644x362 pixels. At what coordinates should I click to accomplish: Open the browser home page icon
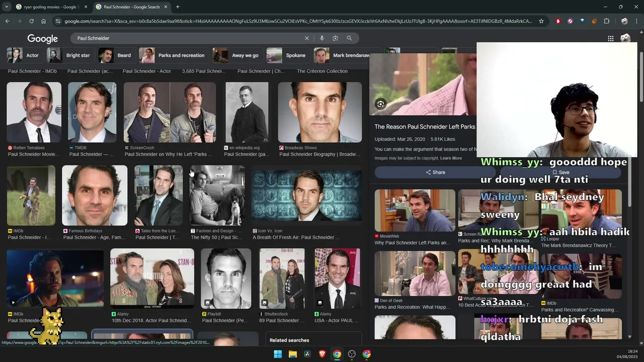(x=43, y=21)
